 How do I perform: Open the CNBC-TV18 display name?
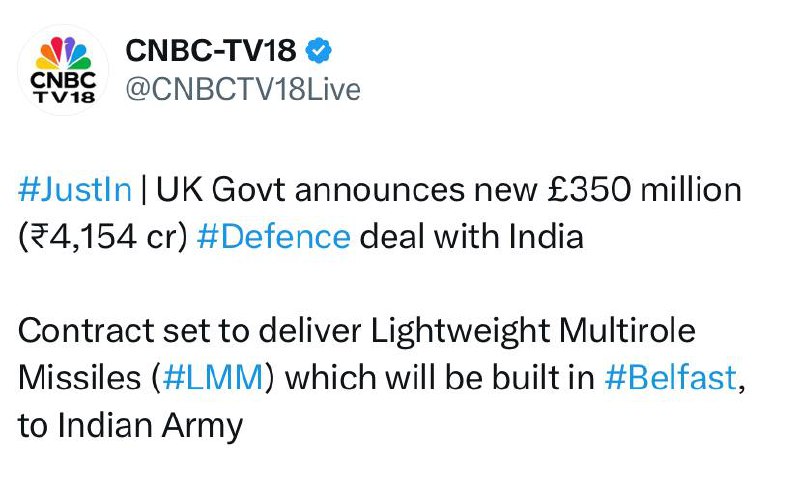[x=210, y=51]
